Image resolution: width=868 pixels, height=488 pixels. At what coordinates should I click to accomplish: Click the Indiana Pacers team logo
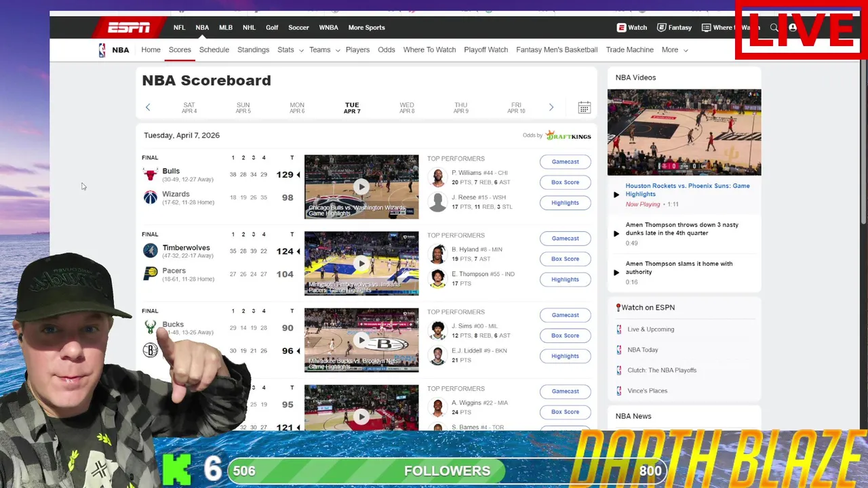click(150, 274)
